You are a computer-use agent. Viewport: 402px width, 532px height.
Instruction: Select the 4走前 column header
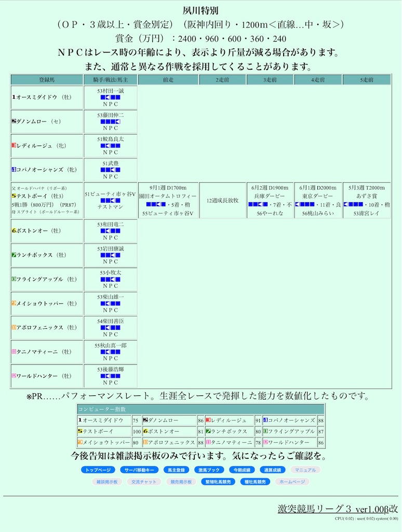point(318,79)
